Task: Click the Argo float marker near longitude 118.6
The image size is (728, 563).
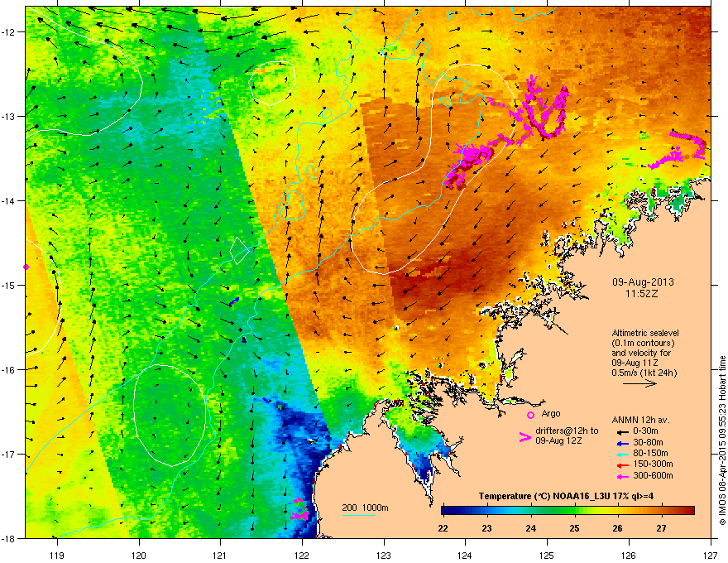Action: 26,267
